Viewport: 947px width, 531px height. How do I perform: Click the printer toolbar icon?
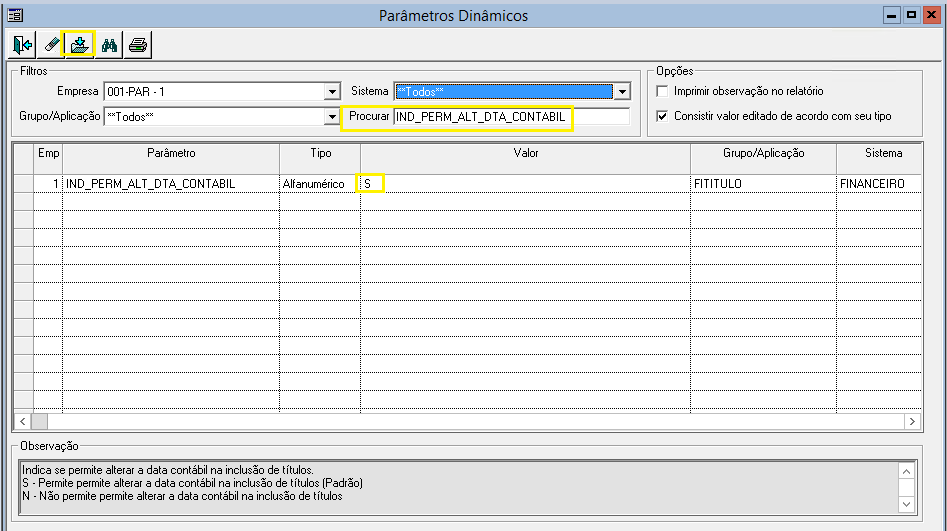point(138,45)
